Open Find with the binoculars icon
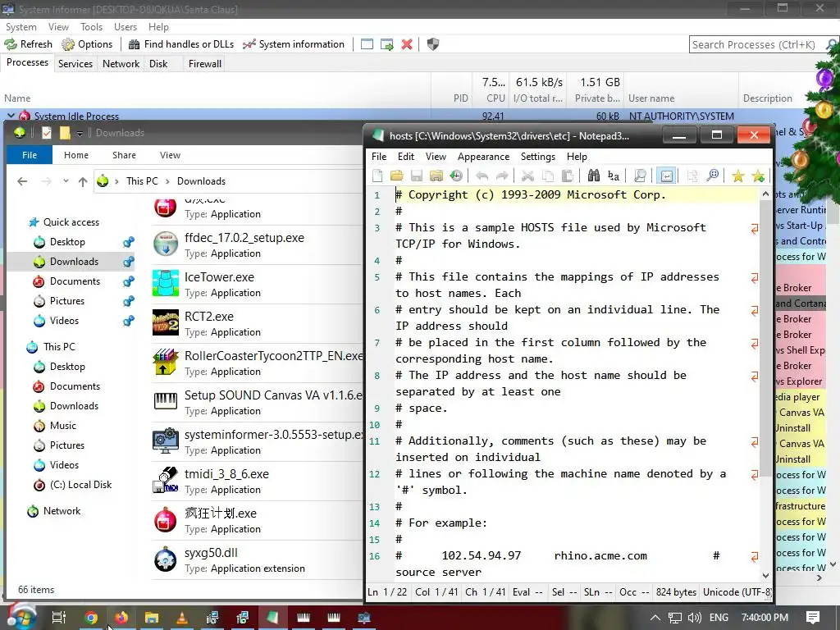840x630 pixels. 593,176
